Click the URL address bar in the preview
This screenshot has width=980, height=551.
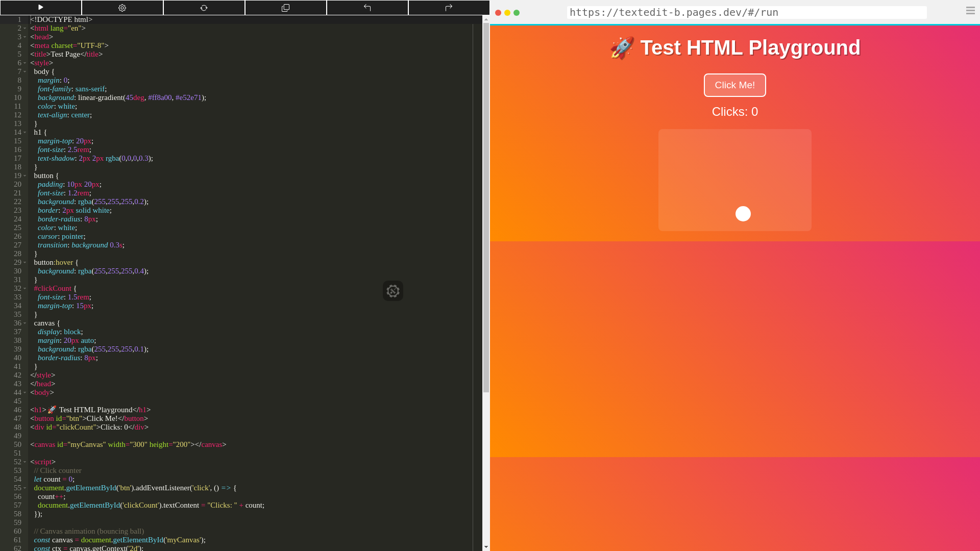pos(747,12)
